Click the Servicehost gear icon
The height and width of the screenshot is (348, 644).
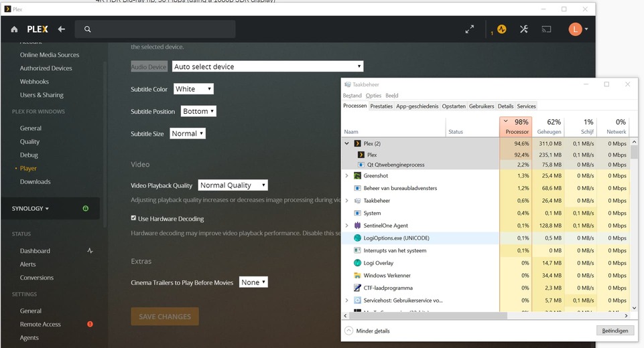coord(357,300)
